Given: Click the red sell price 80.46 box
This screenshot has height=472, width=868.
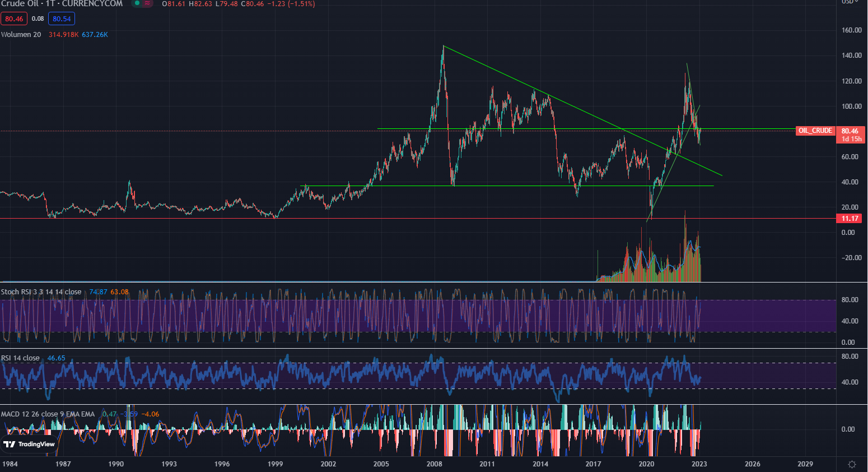Looking at the screenshot, I should 14,19.
